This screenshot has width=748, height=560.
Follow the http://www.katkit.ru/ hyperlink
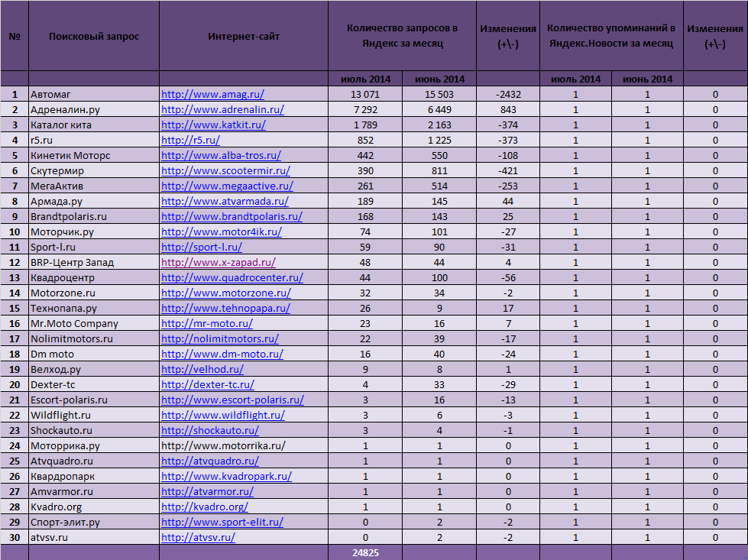click(214, 125)
